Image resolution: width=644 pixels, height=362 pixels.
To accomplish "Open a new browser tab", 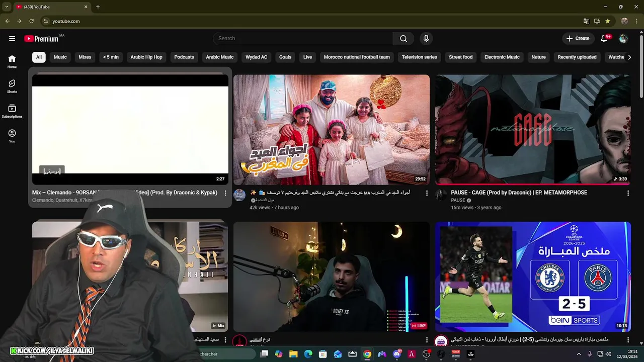I will click(x=98, y=7).
